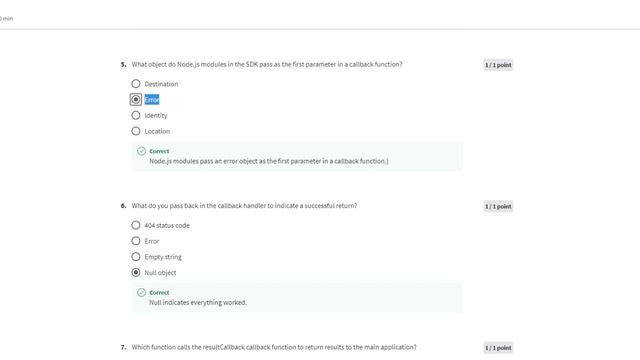640x360 pixels.
Task: Select the Error option in question 6
Action: pos(136,241)
